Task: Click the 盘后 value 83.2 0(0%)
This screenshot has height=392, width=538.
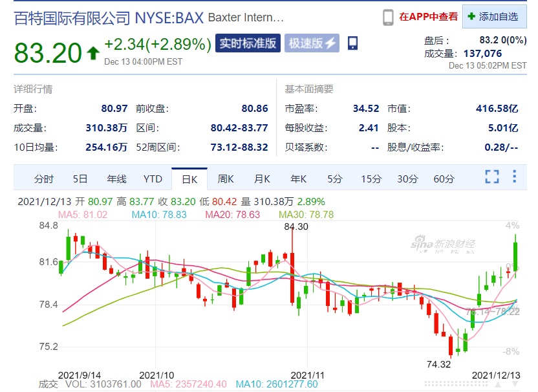Action: coord(503,40)
